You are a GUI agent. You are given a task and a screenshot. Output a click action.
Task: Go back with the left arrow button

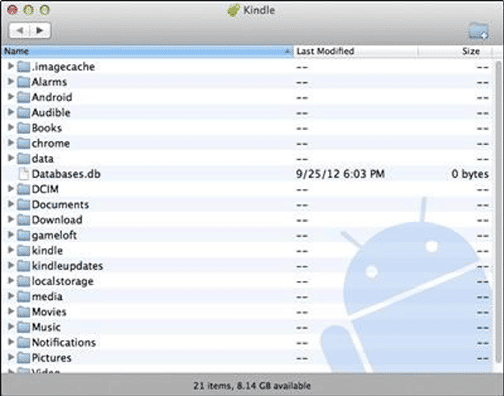click(19, 30)
